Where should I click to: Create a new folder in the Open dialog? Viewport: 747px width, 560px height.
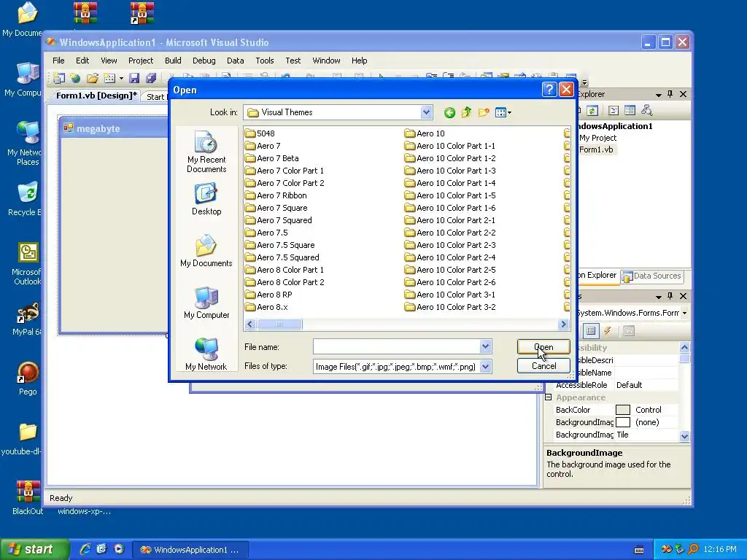tap(484, 112)
